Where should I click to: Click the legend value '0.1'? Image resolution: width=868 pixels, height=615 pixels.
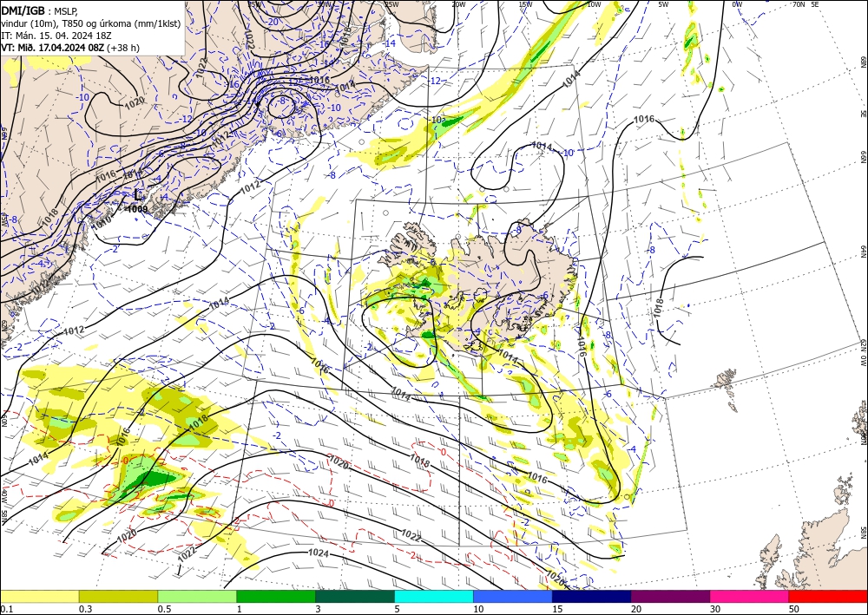click(x=6, y=609)
